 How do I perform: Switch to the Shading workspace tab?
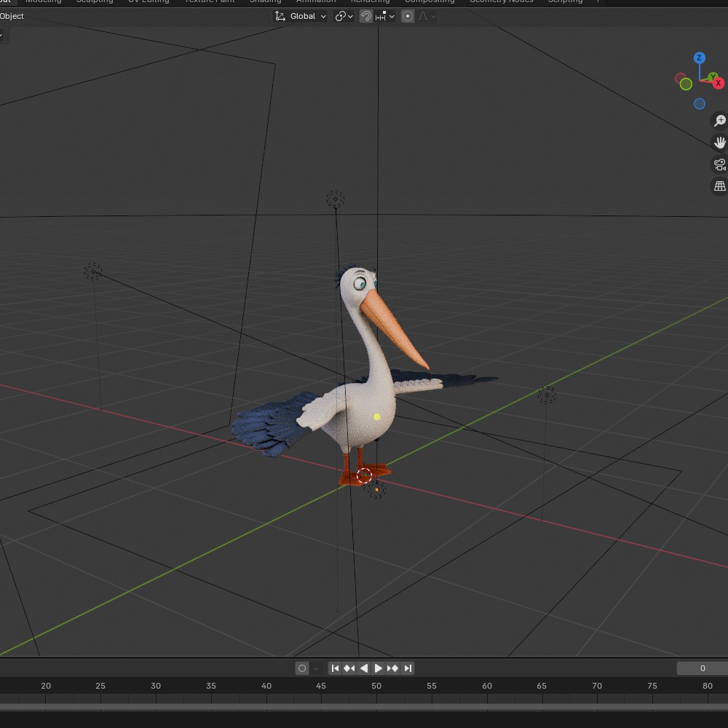[266, 2]
